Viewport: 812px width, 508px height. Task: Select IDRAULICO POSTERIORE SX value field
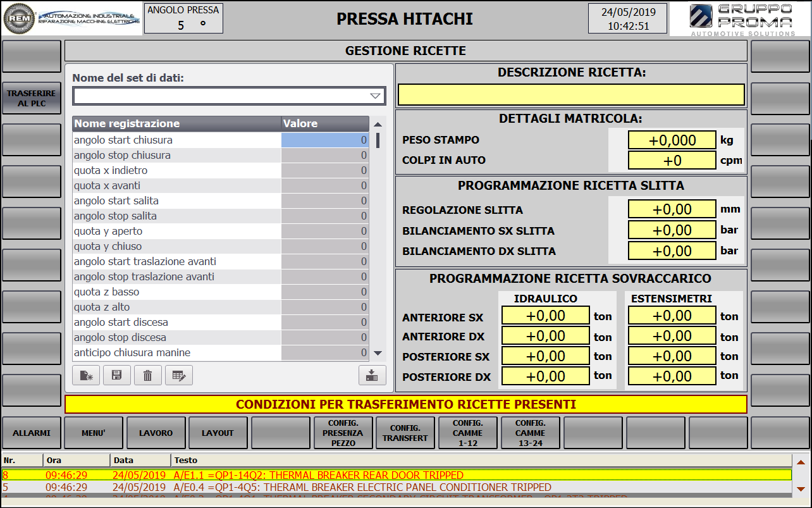[546, 356]
